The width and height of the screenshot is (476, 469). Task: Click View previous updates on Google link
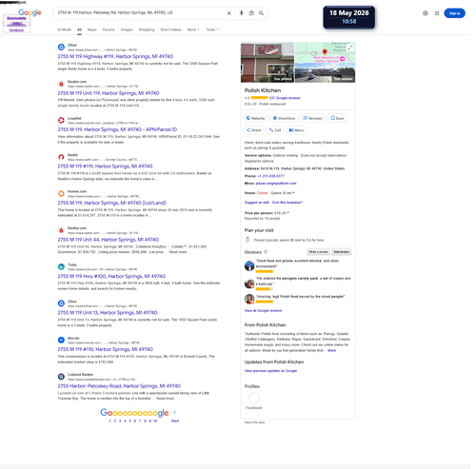tap(270, 371)
